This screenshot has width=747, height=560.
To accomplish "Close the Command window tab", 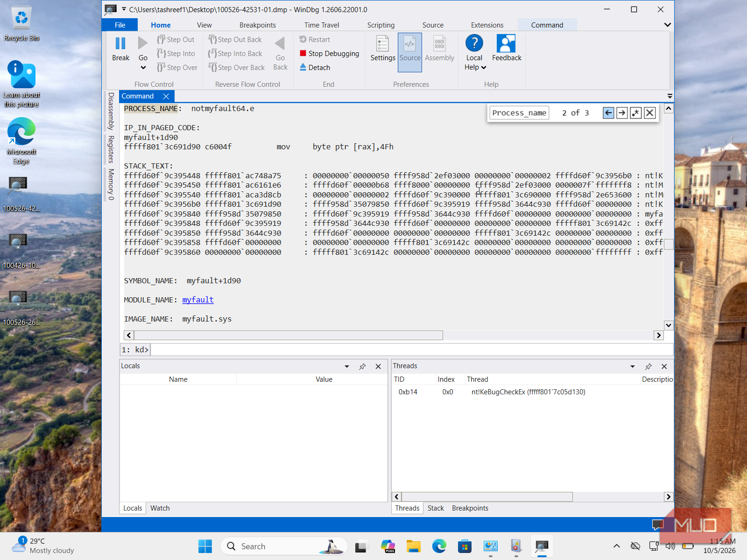I will pos(166,96).
